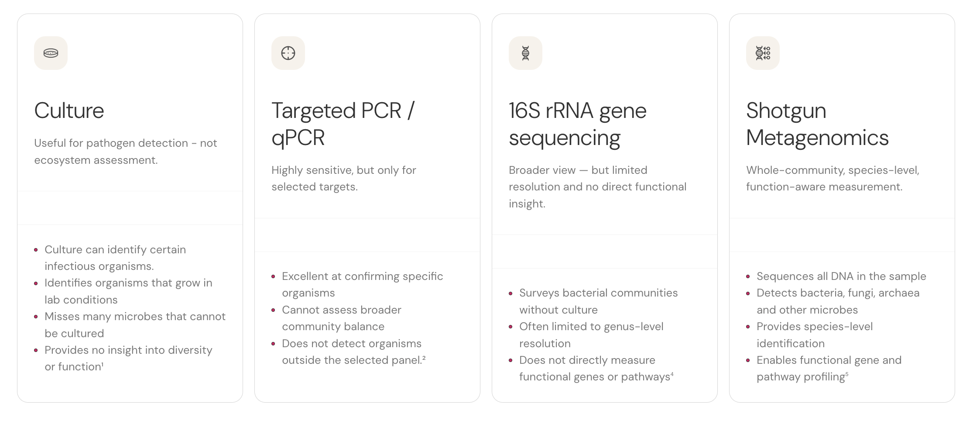Select the Targeted PCR / qPCR heading
This screenshot has width=980, height=421.
[x=343, y=124]
